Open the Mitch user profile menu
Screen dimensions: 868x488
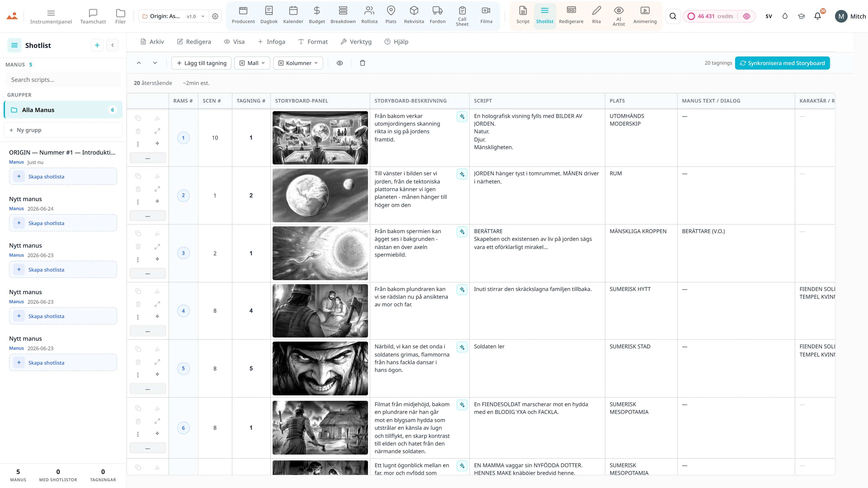[x=850, y=16]
